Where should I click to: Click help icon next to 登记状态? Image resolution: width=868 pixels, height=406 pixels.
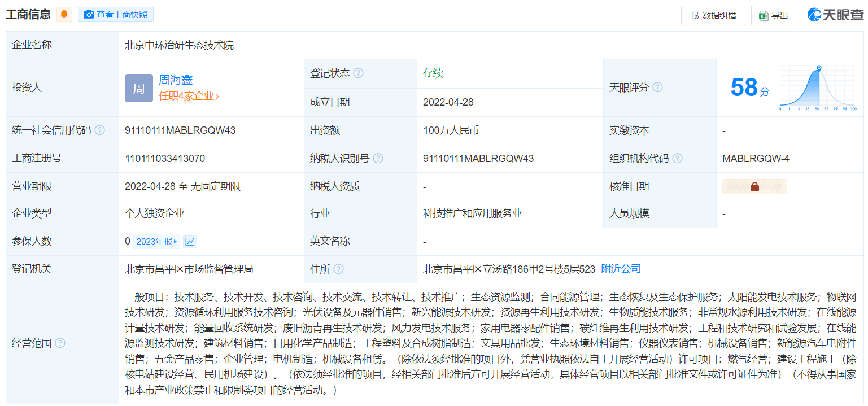point(358,73)
